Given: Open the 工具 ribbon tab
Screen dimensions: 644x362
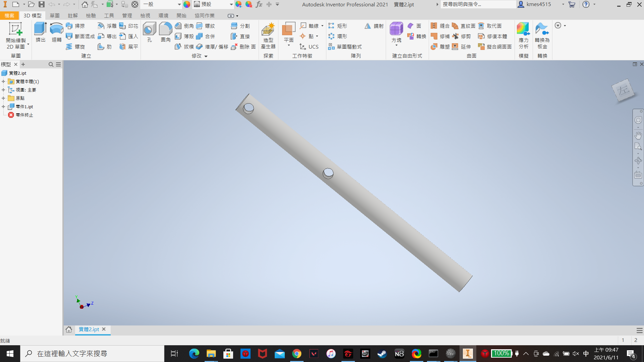Looking at the screenshot, I should 109,16.
